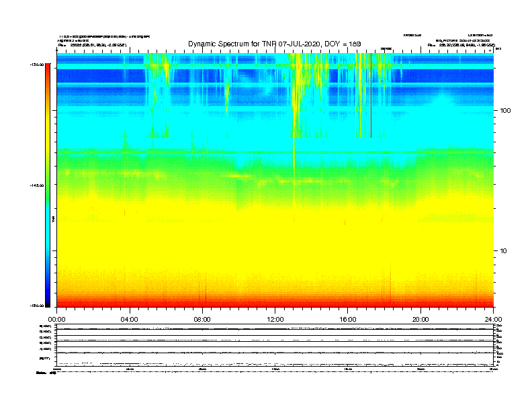Click the -160.00 color scale label
The image size is (532, 411).
pyautogui.click(x=37, y=306)
